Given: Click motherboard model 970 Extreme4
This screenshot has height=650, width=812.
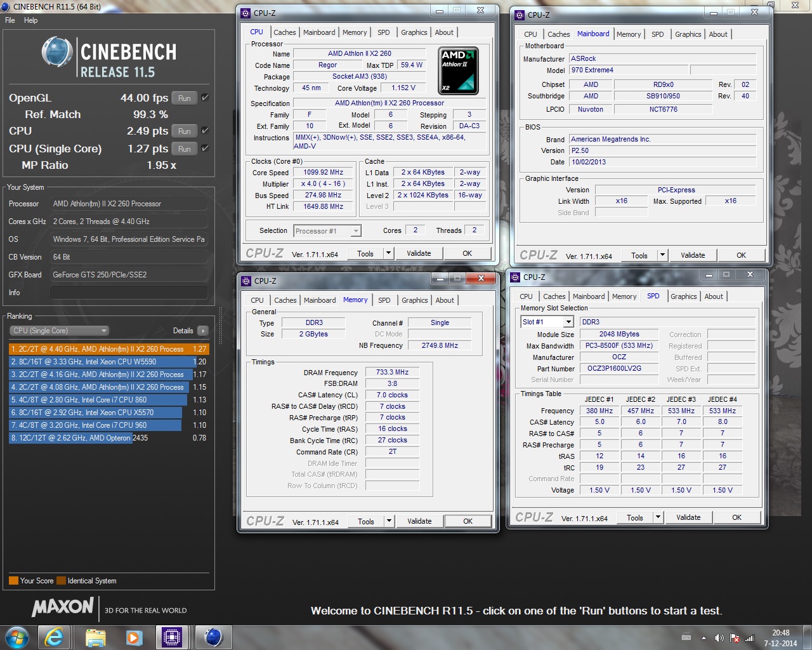Looking at the screenshot, I should pos(627,70).
